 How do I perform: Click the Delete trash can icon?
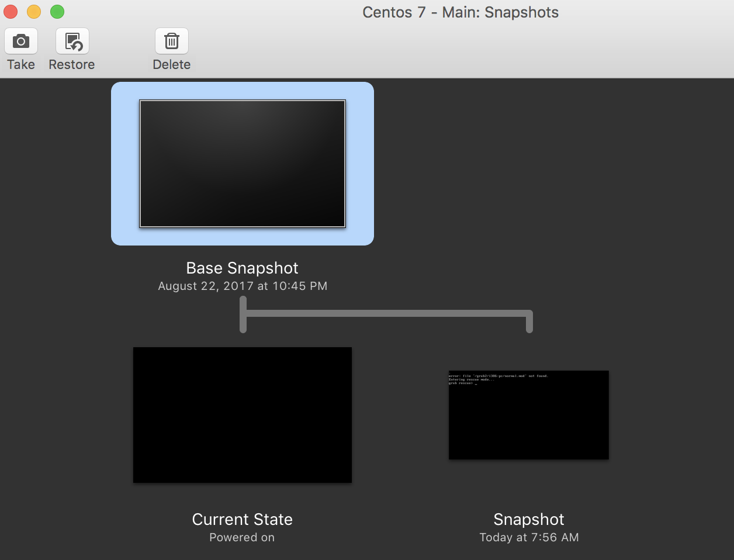[x=172, y=42]
